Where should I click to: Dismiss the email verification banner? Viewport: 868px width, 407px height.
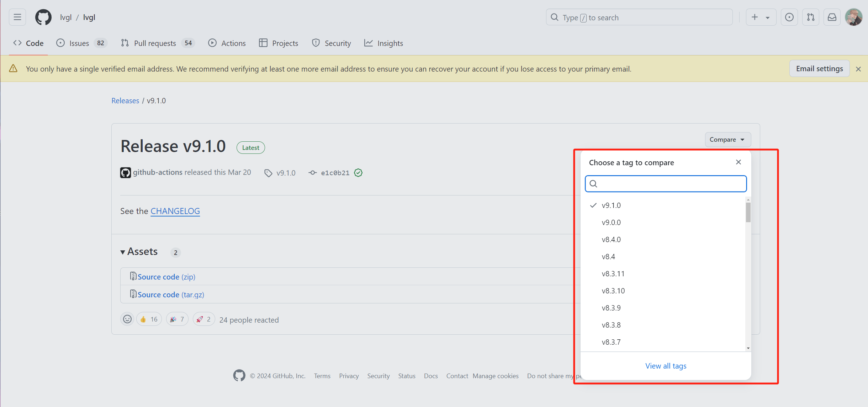(858, 69)
